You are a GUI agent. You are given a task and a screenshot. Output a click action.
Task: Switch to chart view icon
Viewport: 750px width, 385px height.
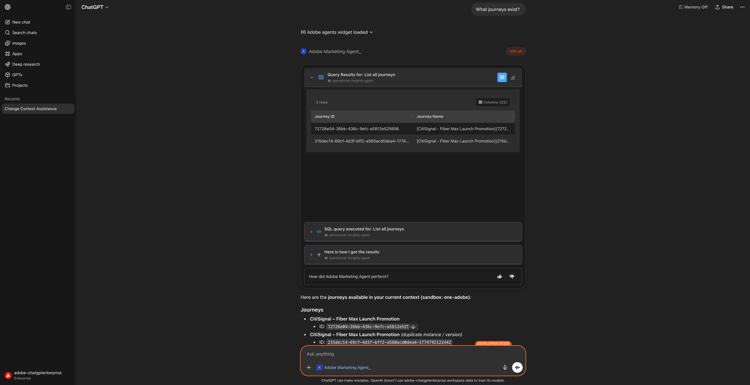(x=513, y=77)
